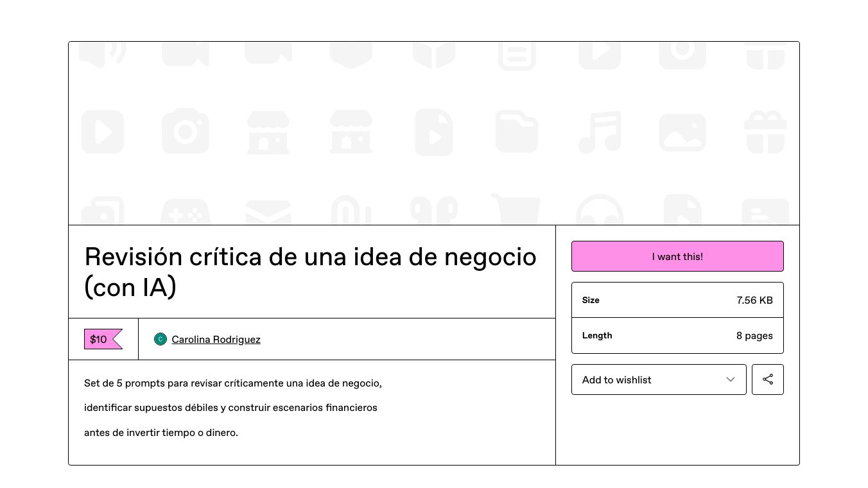Click the paperclip icon in the banner
The width and height of the screenshot is (868, 488).
(x=351, y=209)
